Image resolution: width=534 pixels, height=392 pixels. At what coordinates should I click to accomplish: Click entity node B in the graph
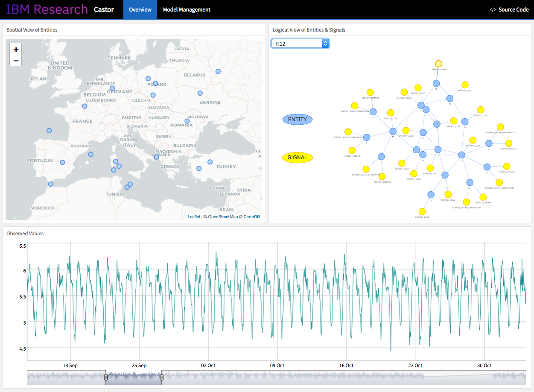click(470, 183)
